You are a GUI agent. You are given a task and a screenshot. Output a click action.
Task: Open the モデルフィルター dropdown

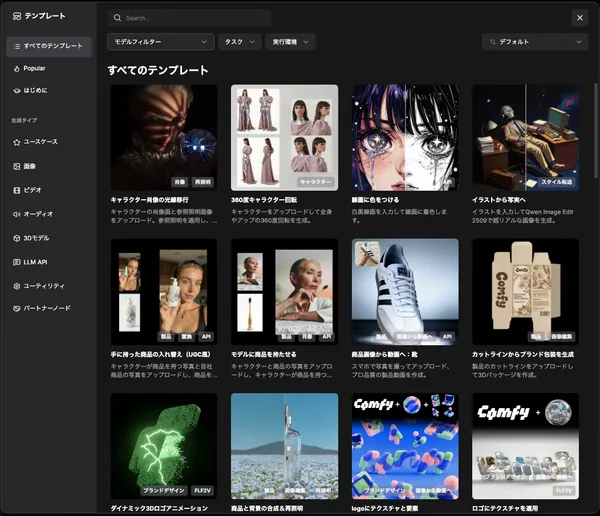tap(160, 42)
